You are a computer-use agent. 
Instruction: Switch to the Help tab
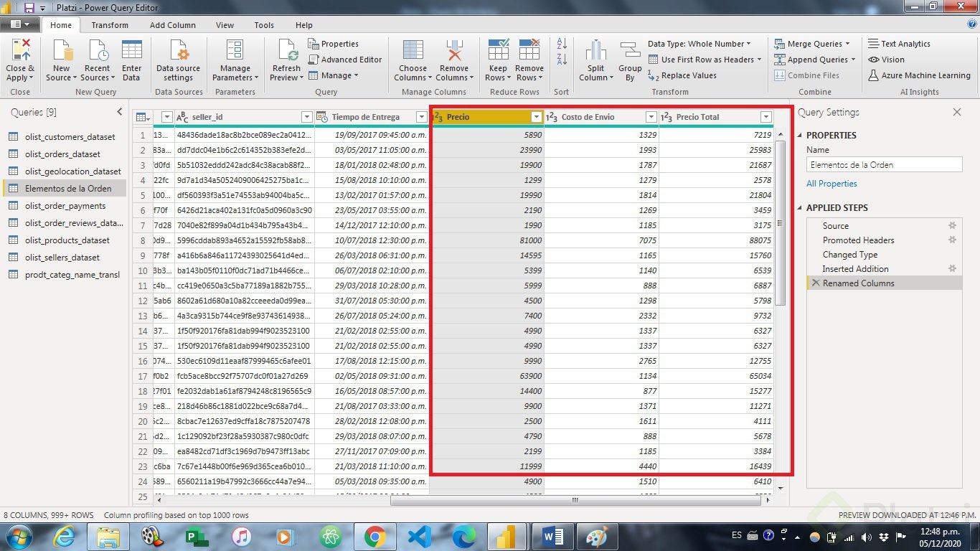(x=304, y=25)
